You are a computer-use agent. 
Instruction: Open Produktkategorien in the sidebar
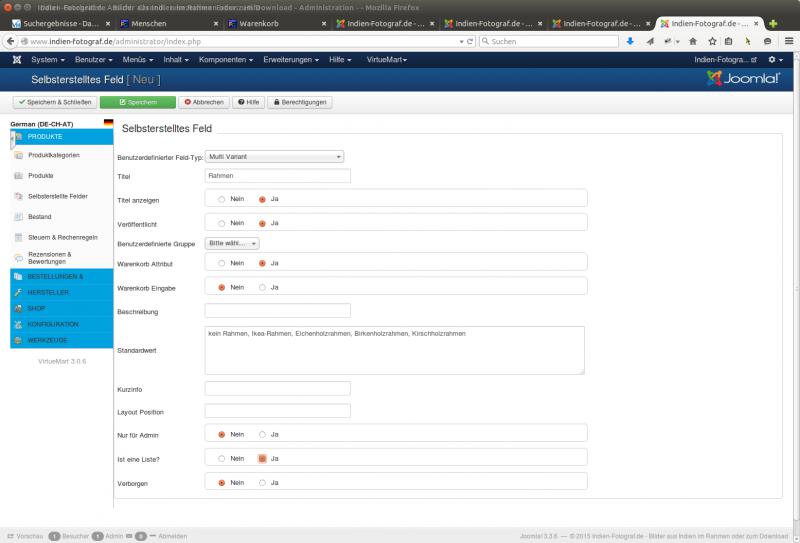click(x=54, y=155)
